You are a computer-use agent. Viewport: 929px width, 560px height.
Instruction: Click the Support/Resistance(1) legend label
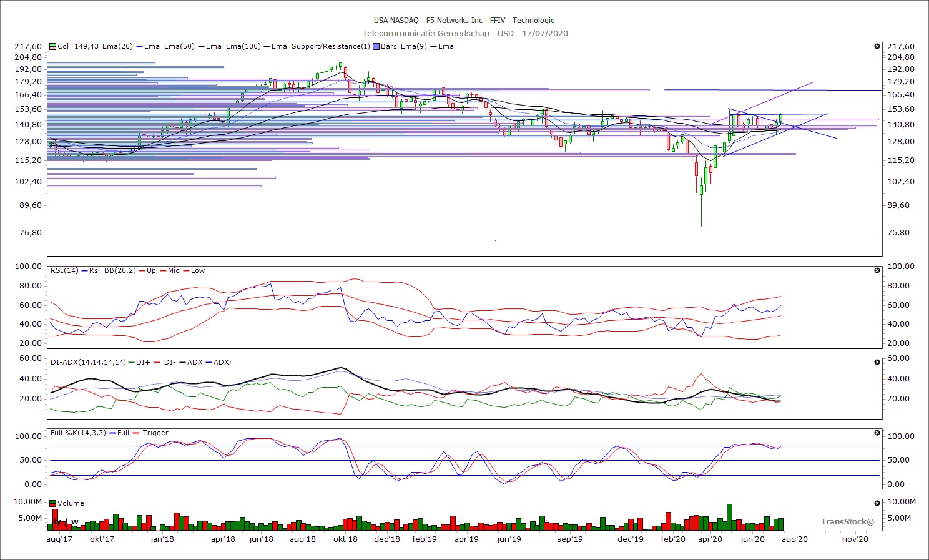click(330, 46)
